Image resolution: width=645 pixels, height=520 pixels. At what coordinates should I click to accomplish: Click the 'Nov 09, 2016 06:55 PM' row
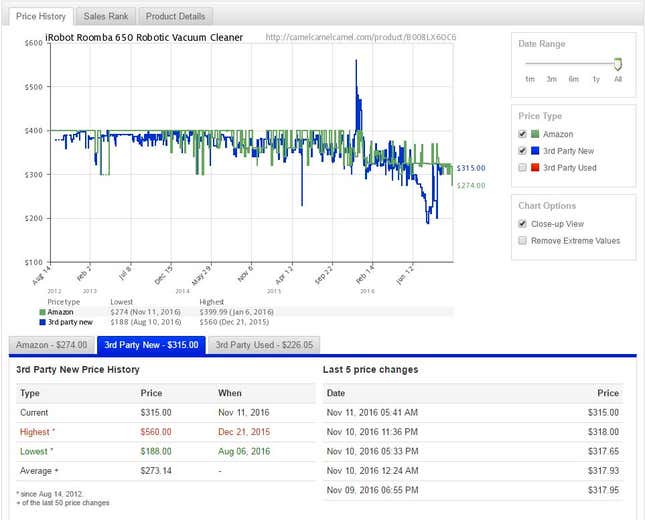[x=473, y=490]
